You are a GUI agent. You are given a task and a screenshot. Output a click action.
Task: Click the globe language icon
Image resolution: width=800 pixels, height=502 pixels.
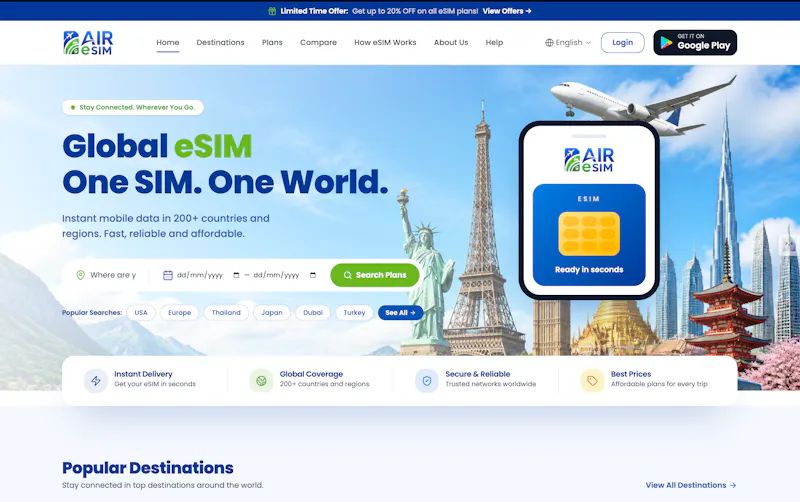[x=549, y=43]
